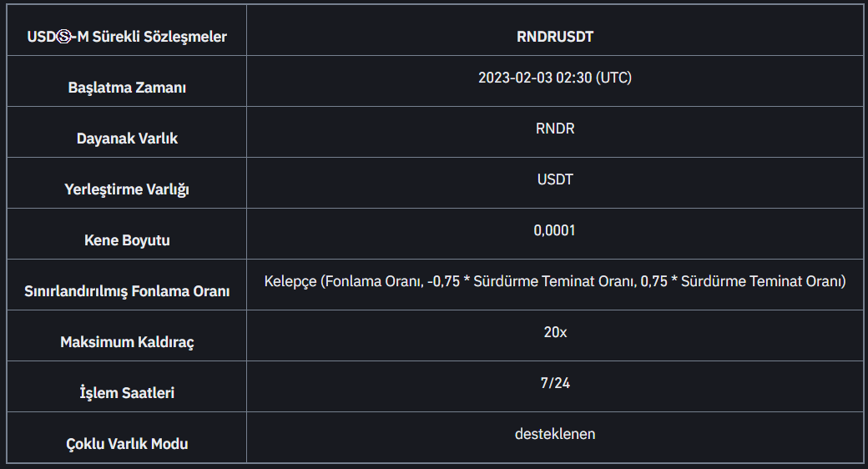
Task: Select the USDT settlement asset value
Action: (555, 179)
